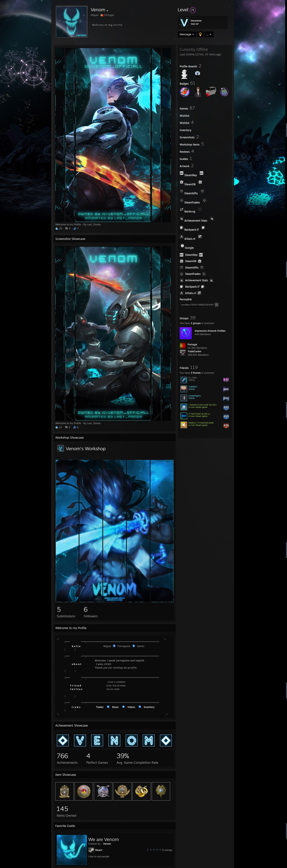Click the letter E achievement icon

97,740
